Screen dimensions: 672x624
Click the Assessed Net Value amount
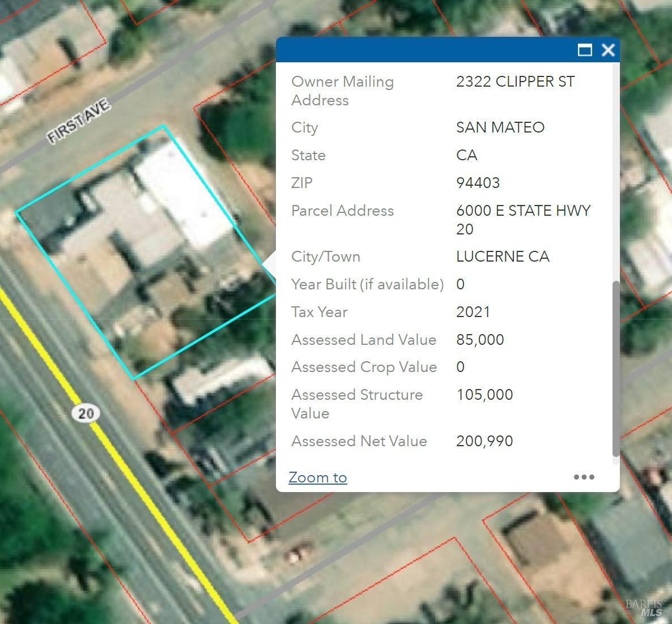coord(484,441)
